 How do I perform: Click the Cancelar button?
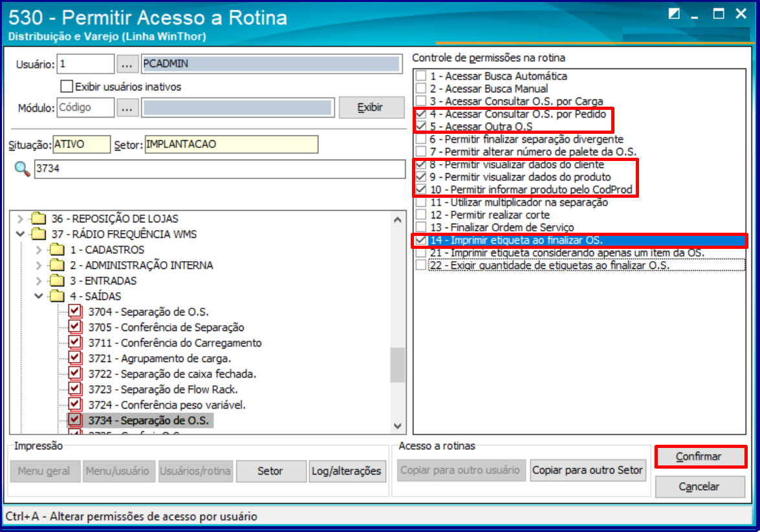[699, 487]
